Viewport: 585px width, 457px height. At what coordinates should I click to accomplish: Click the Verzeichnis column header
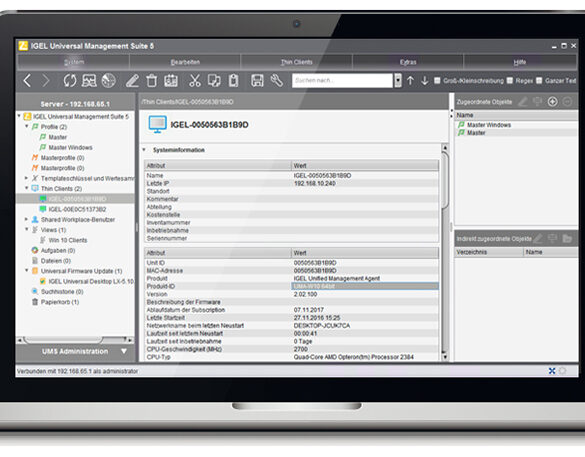pyautogui.click(x=489, y=252)
